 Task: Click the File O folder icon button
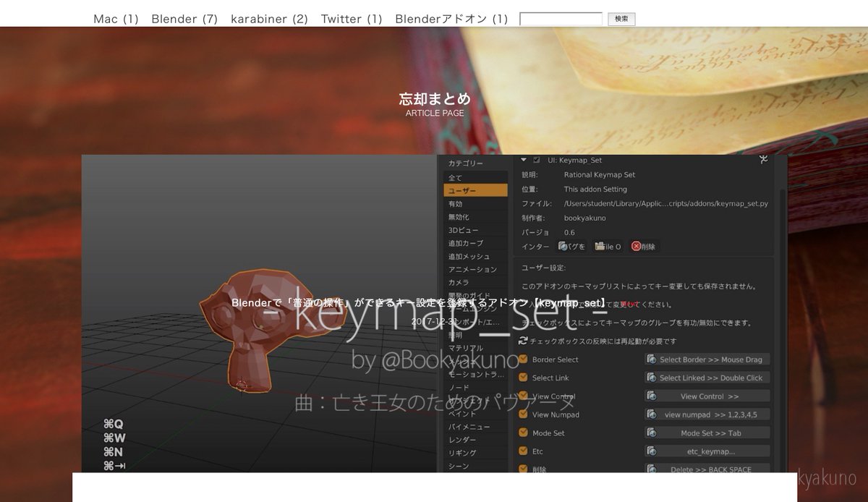coord(608,247)
